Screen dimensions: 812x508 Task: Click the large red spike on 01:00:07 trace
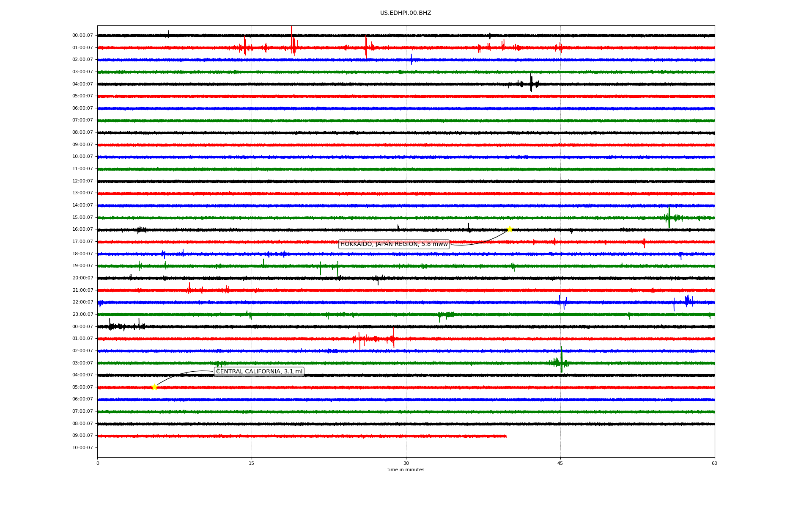[x=291, y=40]
